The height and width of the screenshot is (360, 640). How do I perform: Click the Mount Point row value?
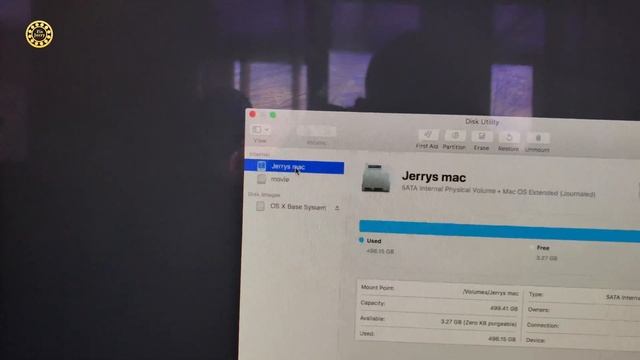(491, 293)
